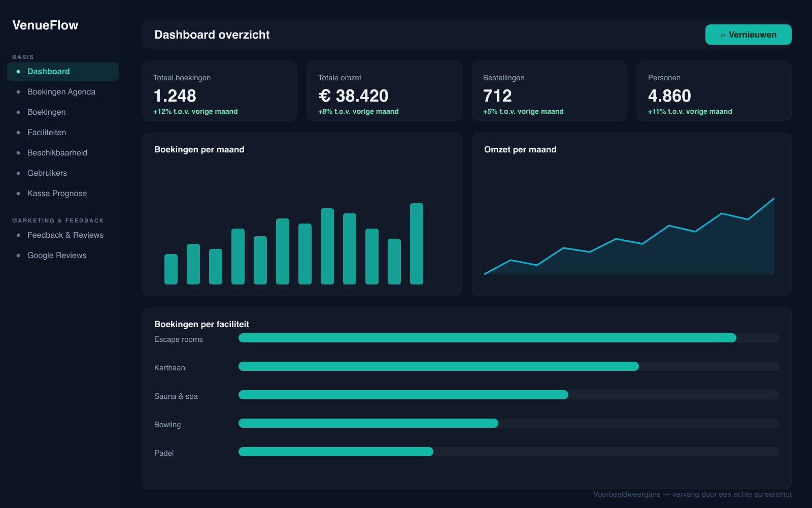The image size is (812, 508).
Task: Open Feedback & Reviews section
Action: coord(63,235)
